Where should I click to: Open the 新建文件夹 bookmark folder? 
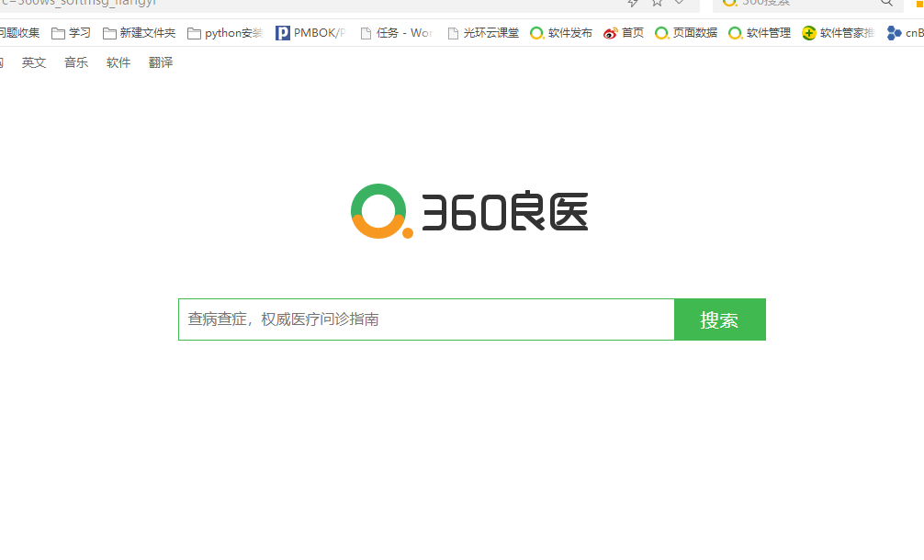[x=139, y=33]
